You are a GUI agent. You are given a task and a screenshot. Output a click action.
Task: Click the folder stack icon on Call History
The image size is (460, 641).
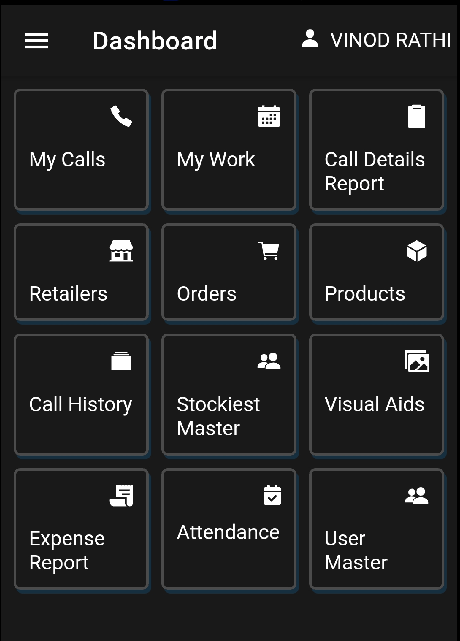pyautogui.click(x=121, y=361)
